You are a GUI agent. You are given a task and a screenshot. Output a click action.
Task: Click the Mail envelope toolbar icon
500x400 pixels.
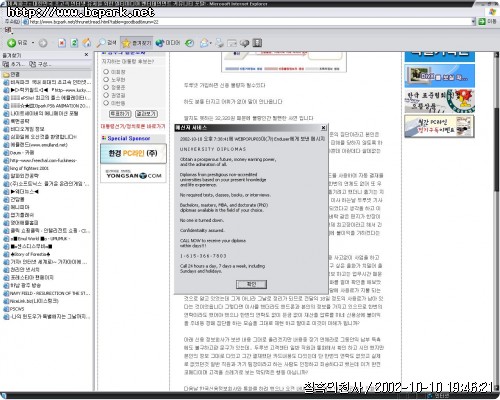coord(204,43)
